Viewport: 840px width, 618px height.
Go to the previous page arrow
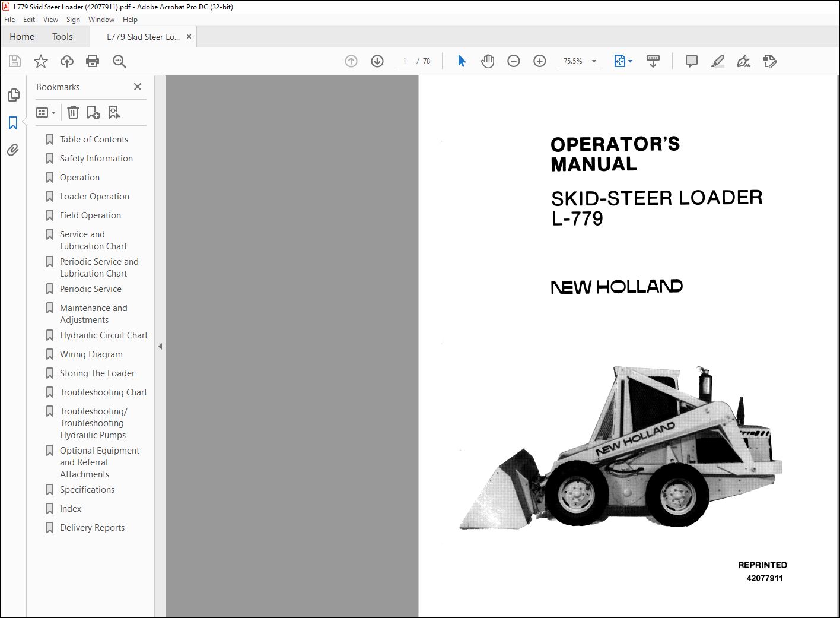(x=351, y=61)
